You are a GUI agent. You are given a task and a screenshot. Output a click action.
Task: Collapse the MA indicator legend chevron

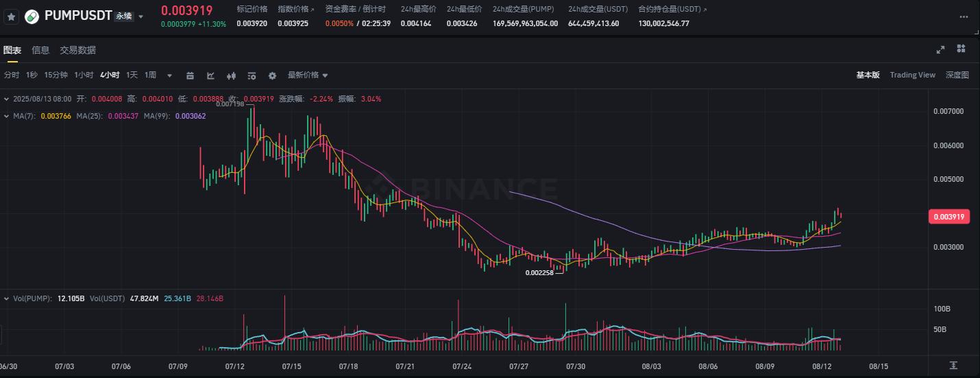pos(7,116)
